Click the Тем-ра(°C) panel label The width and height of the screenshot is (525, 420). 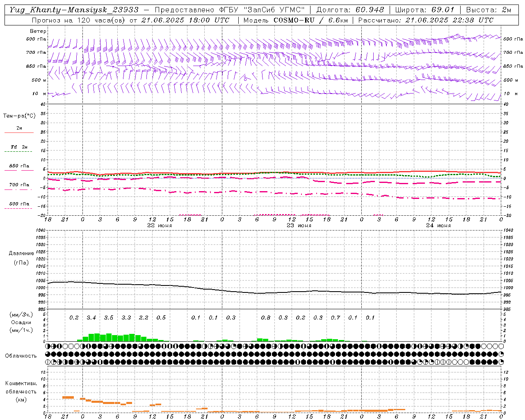(19, 116)
